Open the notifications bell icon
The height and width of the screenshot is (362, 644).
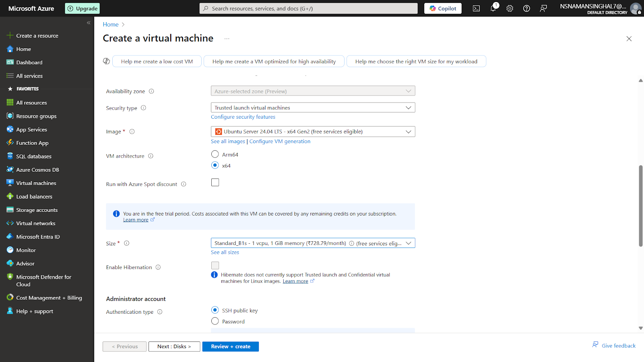click(493, 8)
